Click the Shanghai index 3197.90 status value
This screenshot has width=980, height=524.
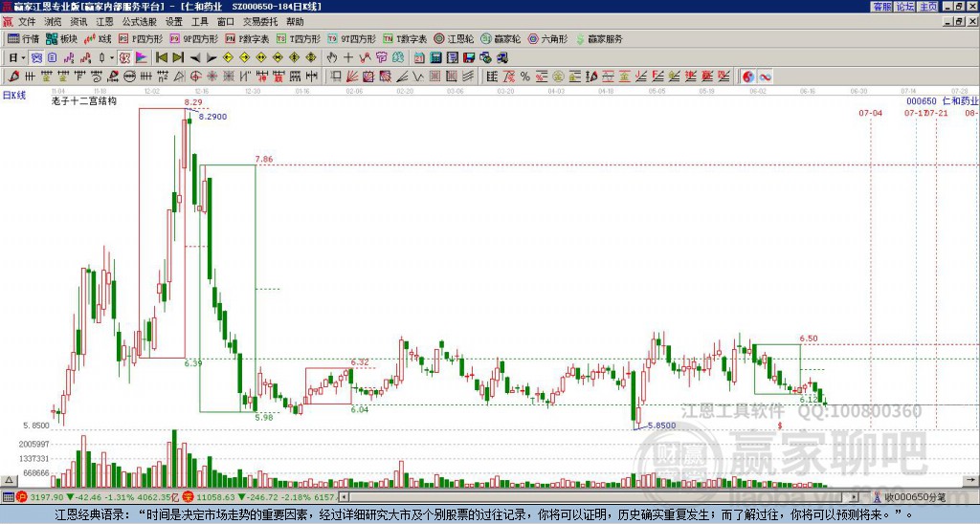(x=46, y=497)
